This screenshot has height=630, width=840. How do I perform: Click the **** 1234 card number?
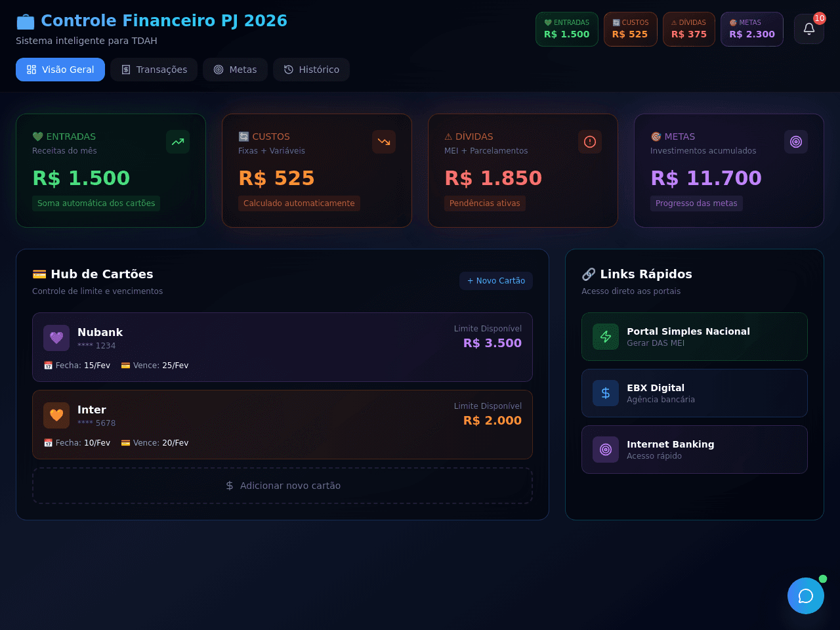click(96, 346)
